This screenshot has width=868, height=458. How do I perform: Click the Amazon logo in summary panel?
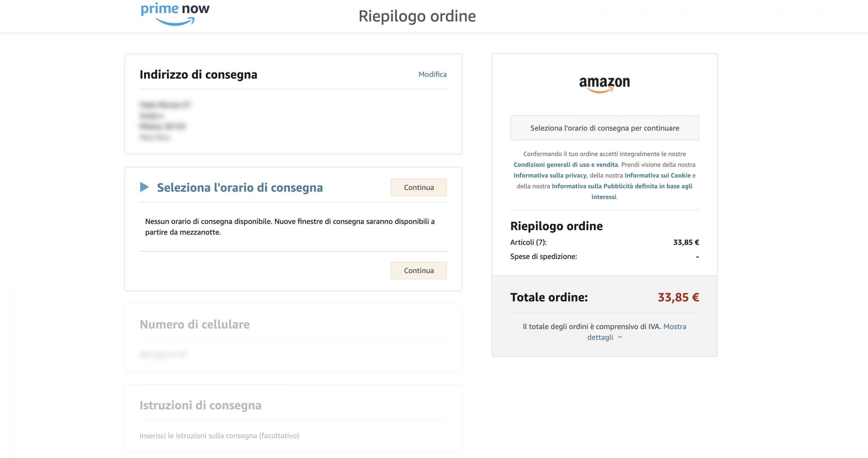604,84
